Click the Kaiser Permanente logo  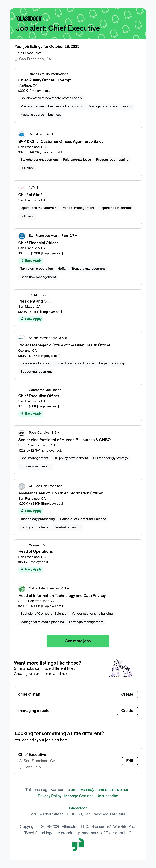click(22, 338)
